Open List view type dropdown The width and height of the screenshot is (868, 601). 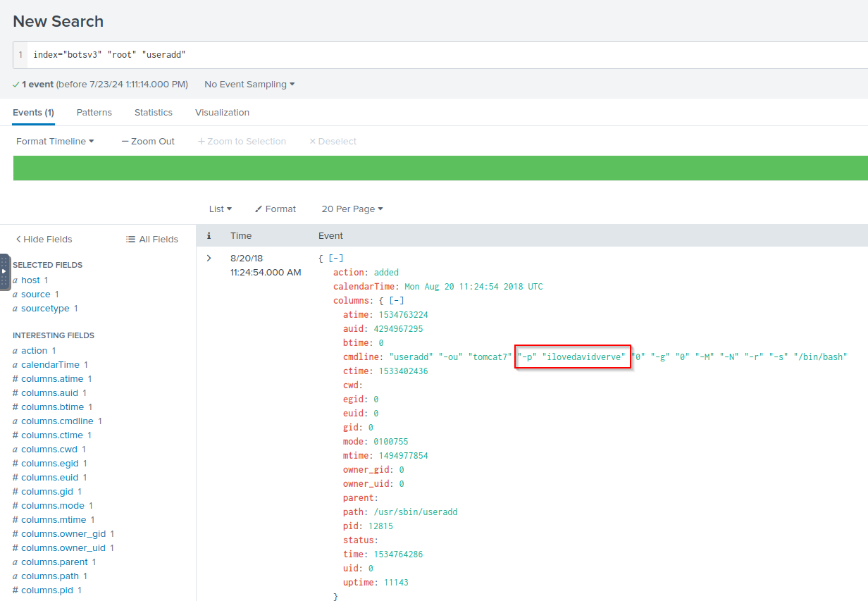[x=221, y=209]
